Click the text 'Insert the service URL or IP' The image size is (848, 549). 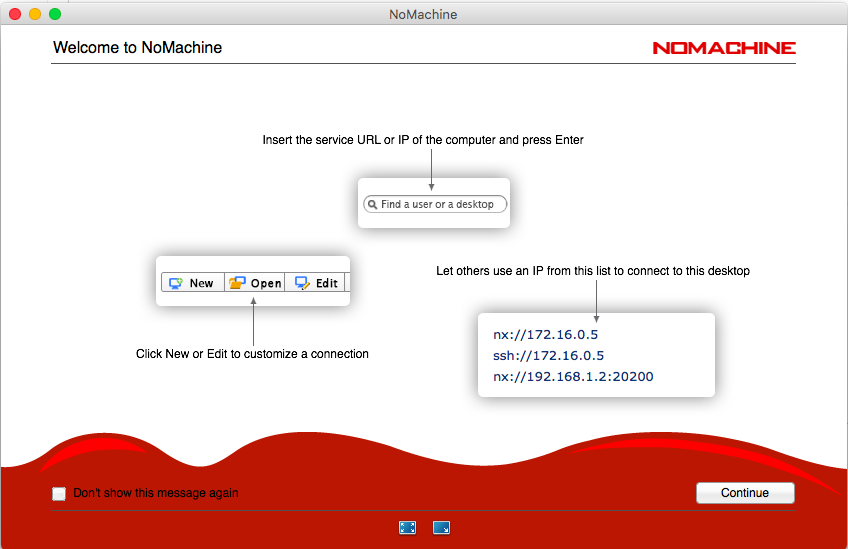(x=335, y=140)
